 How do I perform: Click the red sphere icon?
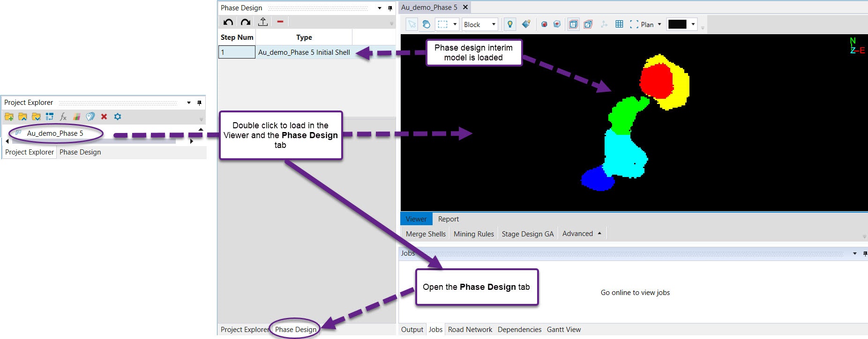click(544, 24)
